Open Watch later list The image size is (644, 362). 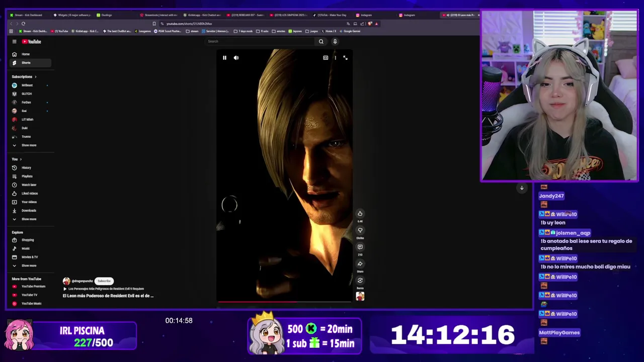pyautogui.click(x=30, y=185)
